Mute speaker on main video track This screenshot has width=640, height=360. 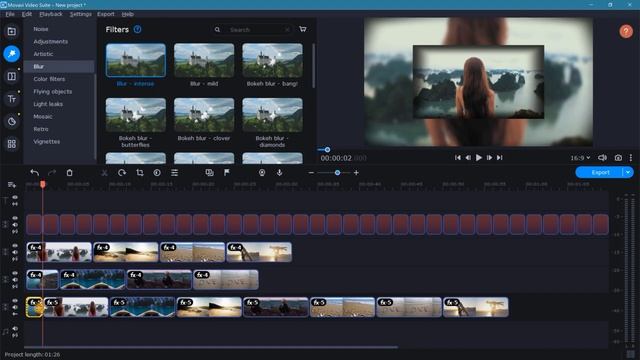coord(15,307)
